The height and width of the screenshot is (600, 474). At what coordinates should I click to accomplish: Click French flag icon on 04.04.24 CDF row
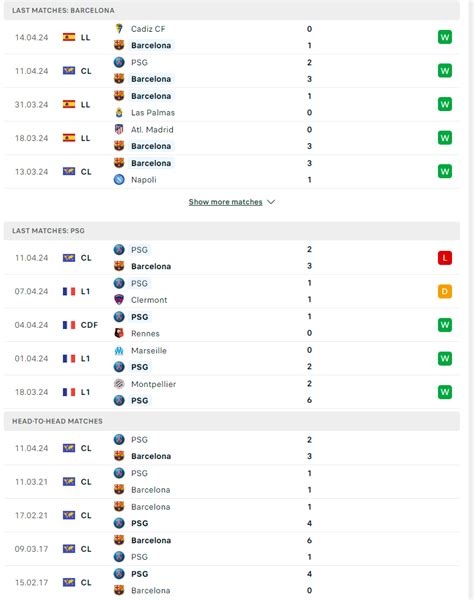69,325
